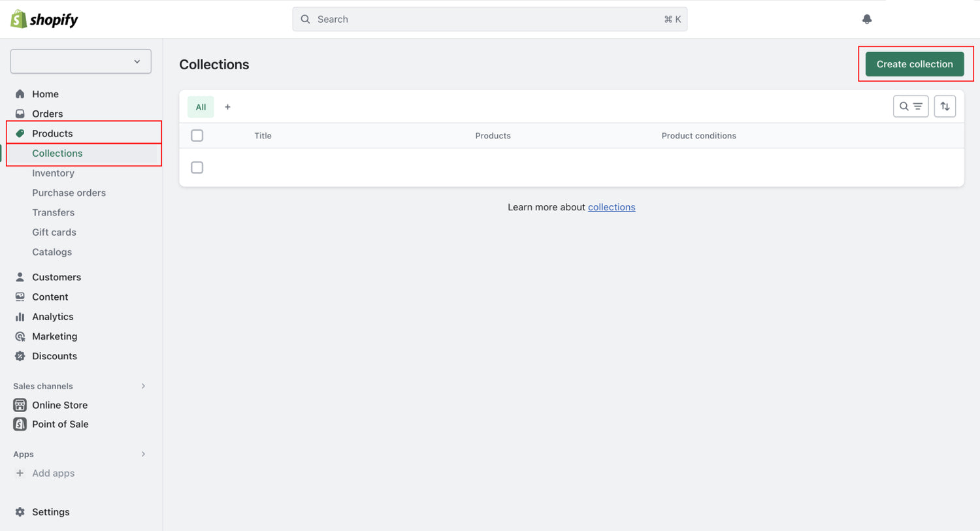
Task: Tick the select-all checkbox in table header
Action: coord(197,136)
